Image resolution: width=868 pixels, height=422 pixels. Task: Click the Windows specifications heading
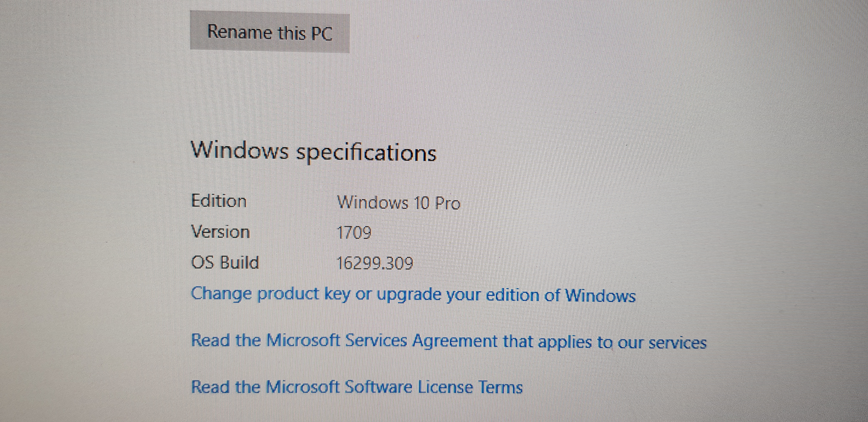click(313, 151)
